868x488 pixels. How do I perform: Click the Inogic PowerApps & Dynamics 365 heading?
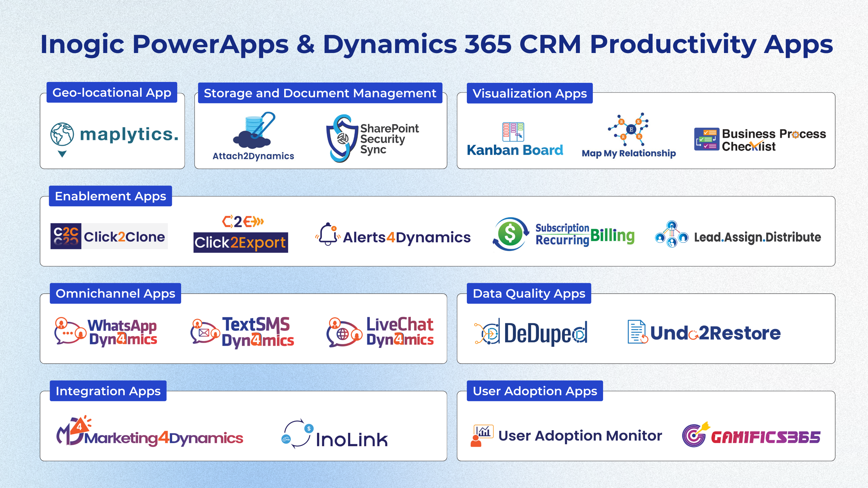click(437, 45)
